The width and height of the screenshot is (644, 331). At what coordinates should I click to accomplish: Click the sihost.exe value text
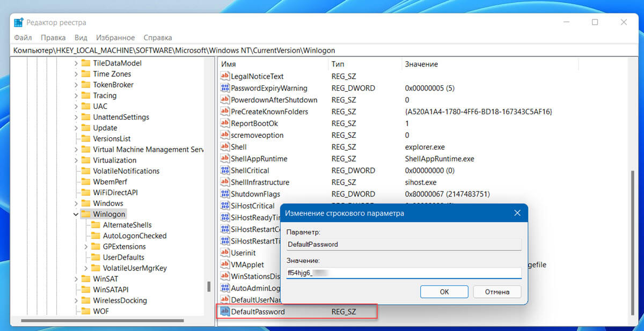click(x=421, y=182)
